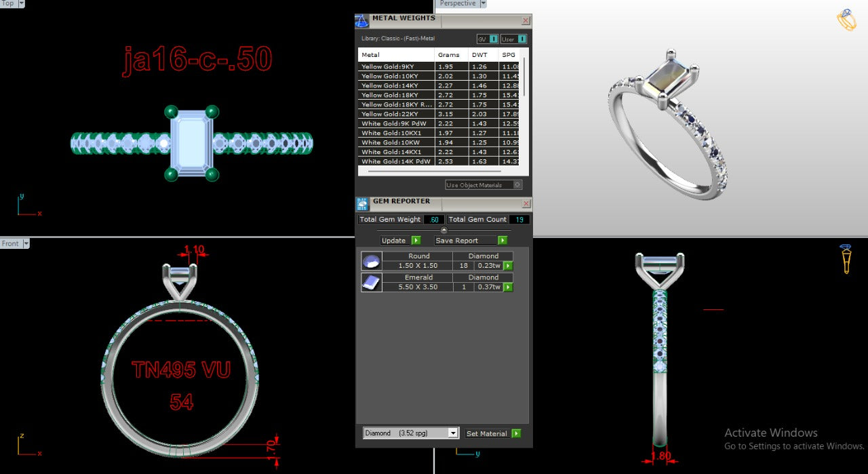Click the Library: Classic - (Fast)-Metal label
868x474 pixels.
[x=398, y=39]
